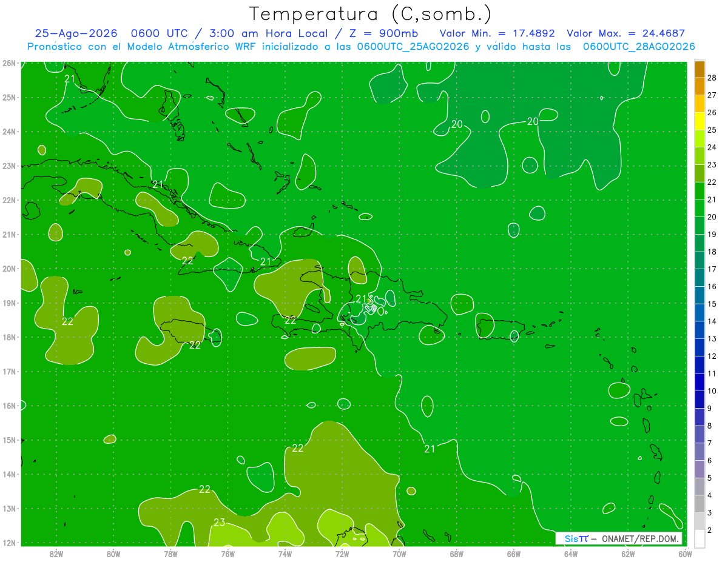Click the initialization stamp "0600UTC_25AGO2026"
Screen dimensions: 728x562
coord(413,47)
